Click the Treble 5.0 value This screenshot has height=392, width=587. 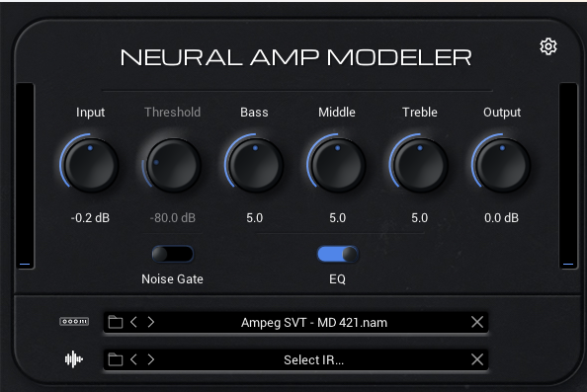420,217
